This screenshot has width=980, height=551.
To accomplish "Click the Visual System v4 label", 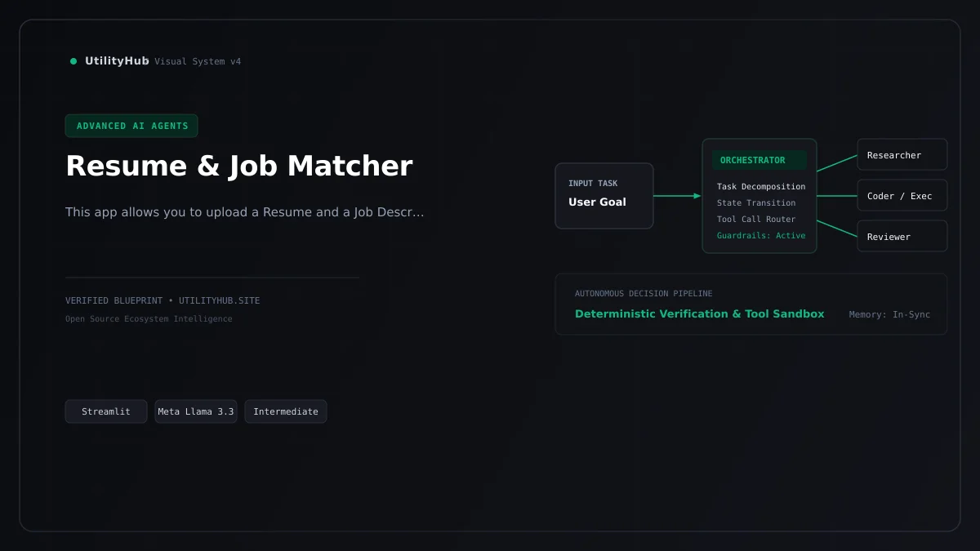I will (x=198, y=62).
